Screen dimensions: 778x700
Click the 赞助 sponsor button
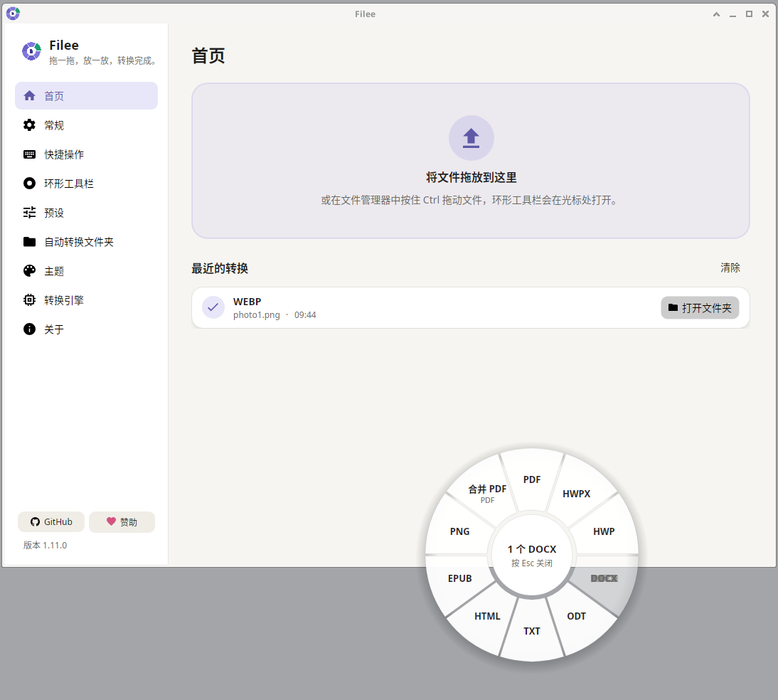click(x=122, y=521)
